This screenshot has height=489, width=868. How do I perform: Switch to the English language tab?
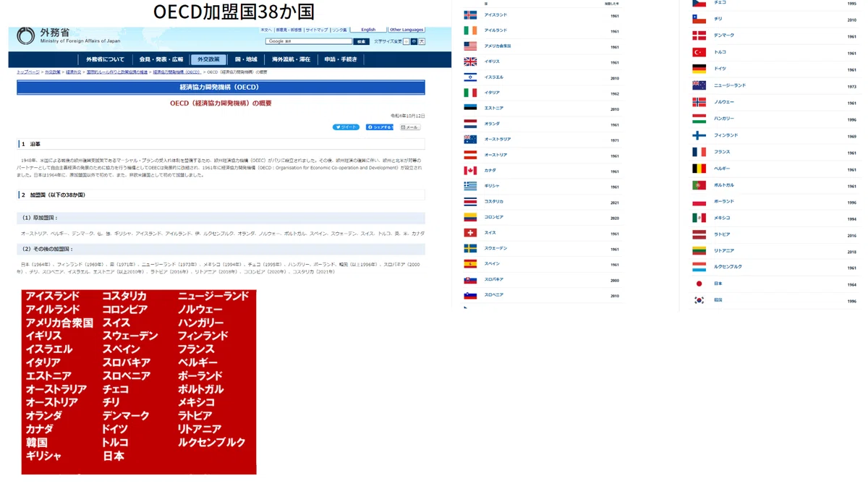pyautogui.click(x=368, y=30)
